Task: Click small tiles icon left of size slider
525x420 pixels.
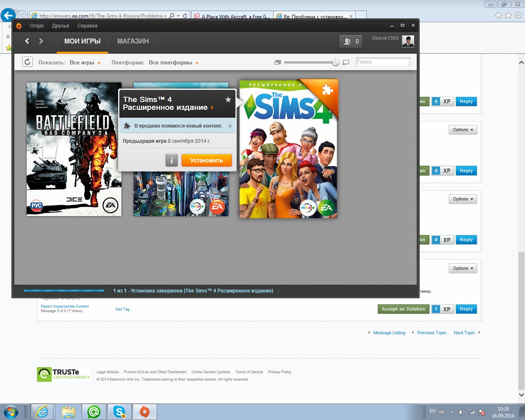Action: [x=278, y=62]
